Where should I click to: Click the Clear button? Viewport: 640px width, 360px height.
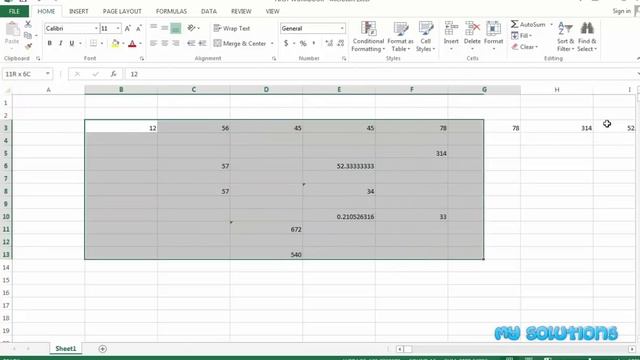524,47
